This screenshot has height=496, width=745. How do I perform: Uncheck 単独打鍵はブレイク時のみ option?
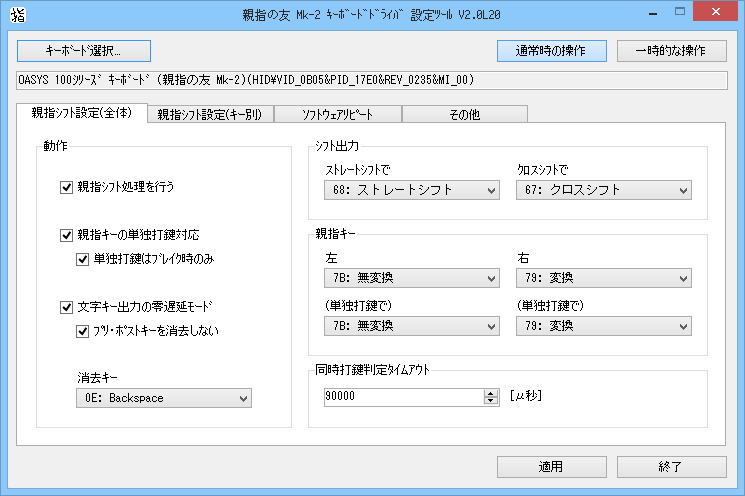point(83,259)
